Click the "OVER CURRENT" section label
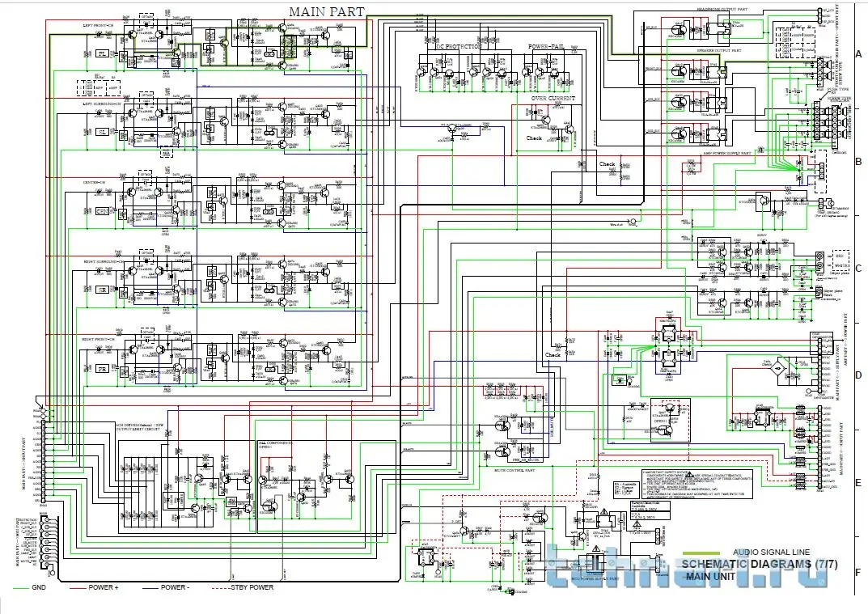The height and width of the screenshot is (614, 868). coord(553,99)
